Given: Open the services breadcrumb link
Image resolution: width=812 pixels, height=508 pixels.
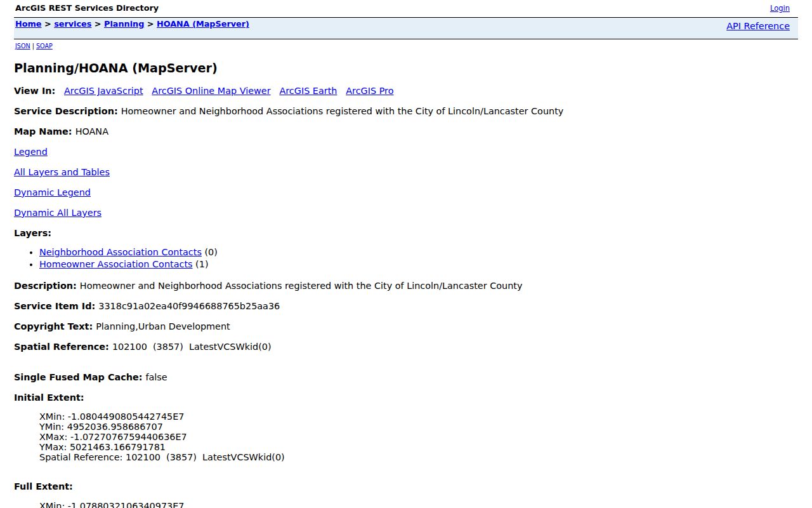Looking at the screenshot, I should point(72,24).
